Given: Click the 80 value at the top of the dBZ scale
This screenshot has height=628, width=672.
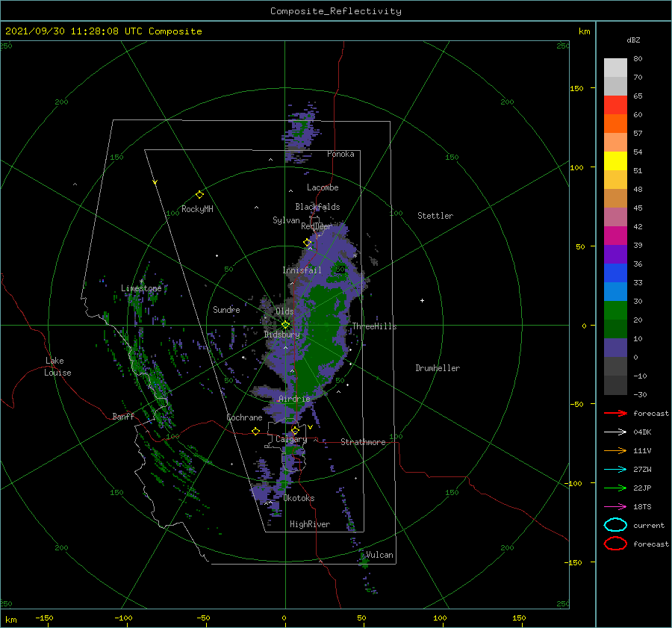Looking at the screenshot, I should tap(638, 59).
